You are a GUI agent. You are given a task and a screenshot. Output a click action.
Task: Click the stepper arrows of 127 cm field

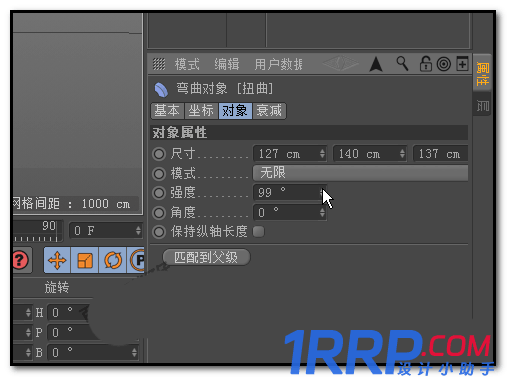(322, 154)
